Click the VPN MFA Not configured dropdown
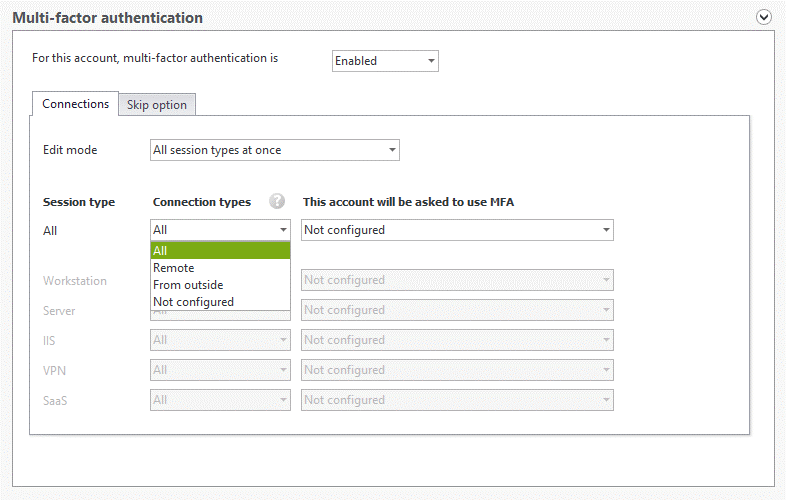 [x=457, y=370]
